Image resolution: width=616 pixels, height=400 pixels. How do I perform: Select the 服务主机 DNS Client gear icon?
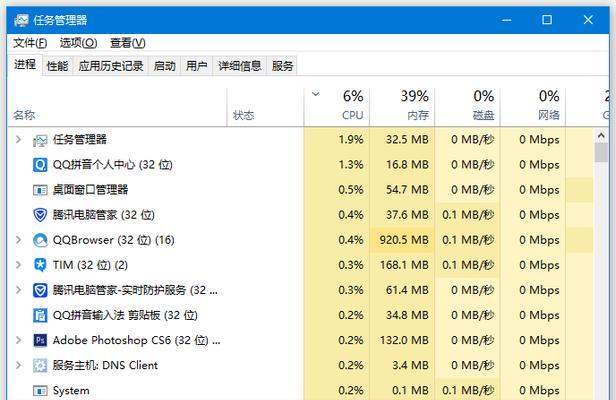click(x=40, y=365)
